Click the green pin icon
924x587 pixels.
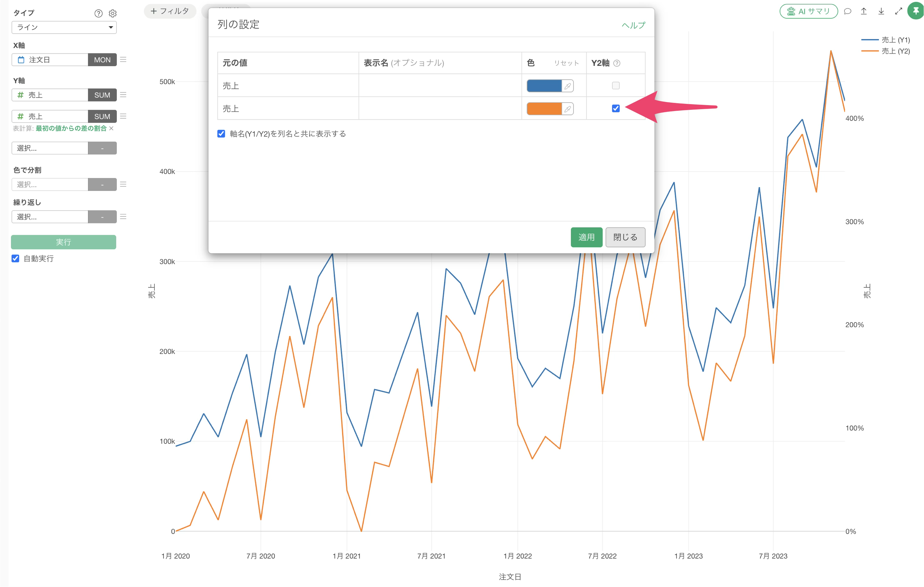916,11
